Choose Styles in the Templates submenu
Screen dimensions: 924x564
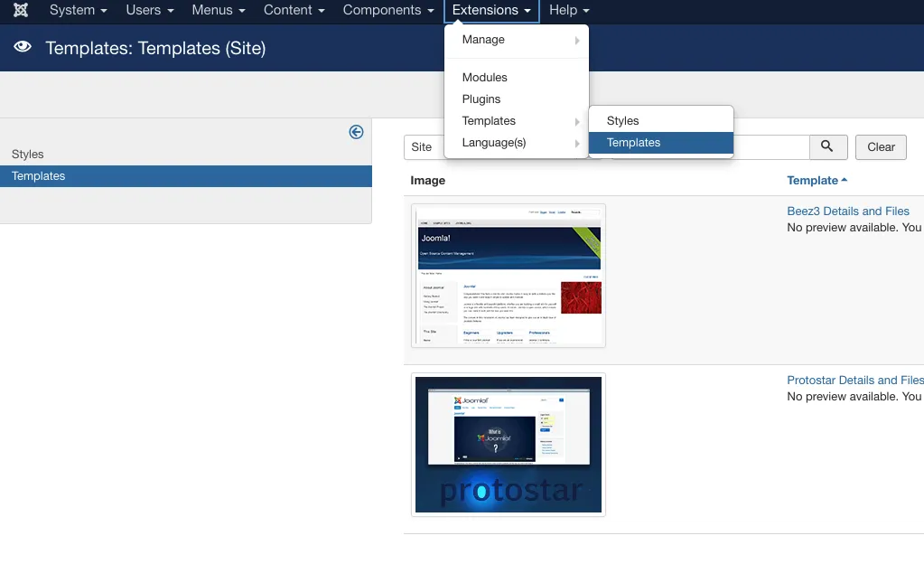pyautogui.click(x=623, y=121)
